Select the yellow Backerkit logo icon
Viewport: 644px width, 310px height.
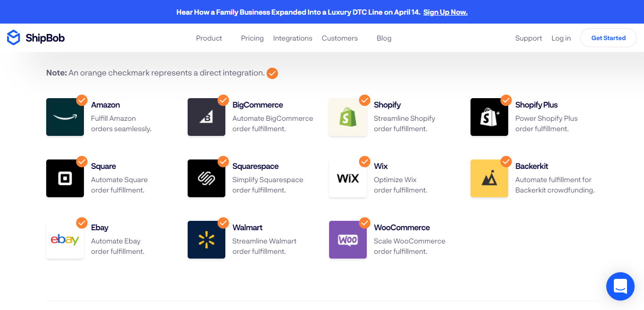tap(489, 178)
